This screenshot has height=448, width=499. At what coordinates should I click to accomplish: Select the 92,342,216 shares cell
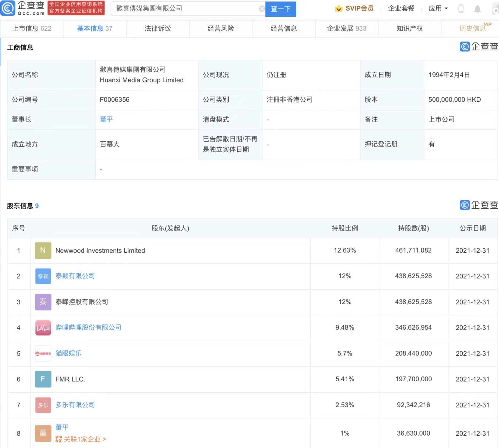click(x=413, y=405)
